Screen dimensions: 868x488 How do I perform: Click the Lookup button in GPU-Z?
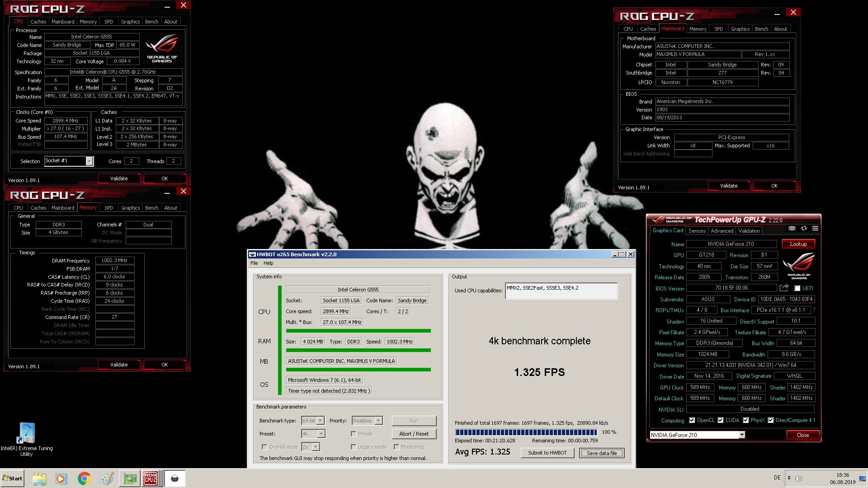click(x=798, y=244)
